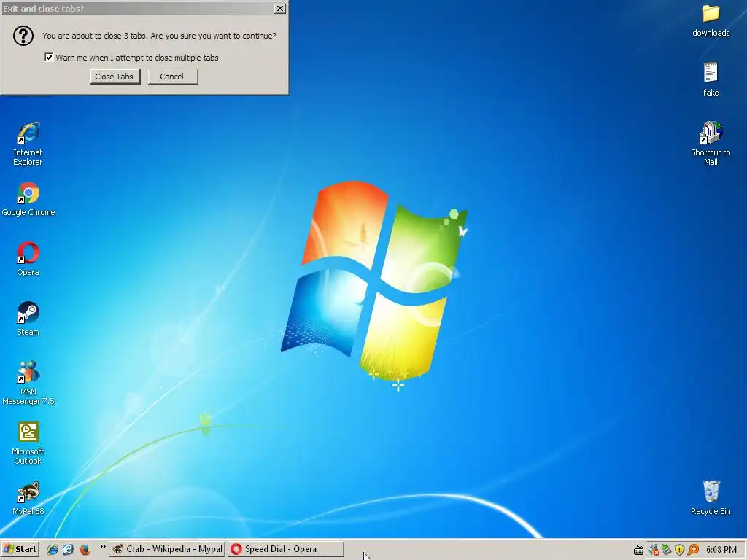Viewport: 747px width, 560px height.
Task: Click the Close Tabs button
Action: 115,77
